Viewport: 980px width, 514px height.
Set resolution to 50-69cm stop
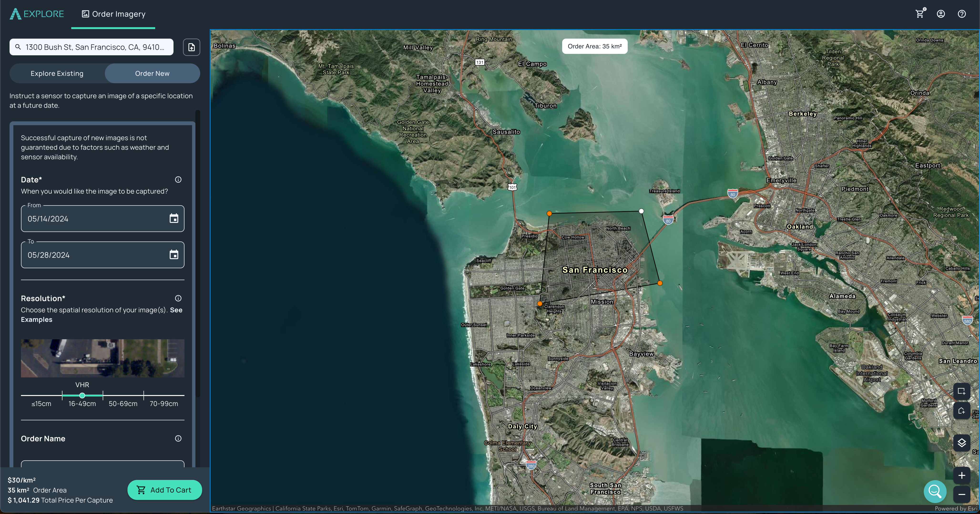122,396
